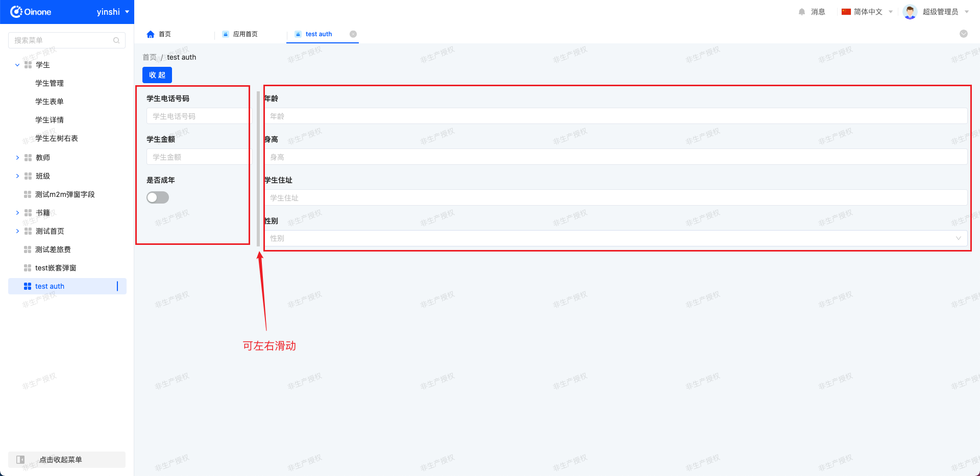Viewport: 980px width, 476px height.
Task: Click the notification bell icon
Action: coord(802,12)
